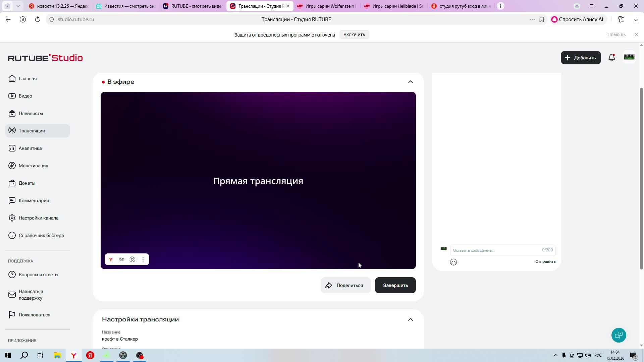The height and width of the screenshot is (362, 644).
Task: Click the Yandex Y icon on player overlay
Action: pyautogui.click(x=111, y=259)
